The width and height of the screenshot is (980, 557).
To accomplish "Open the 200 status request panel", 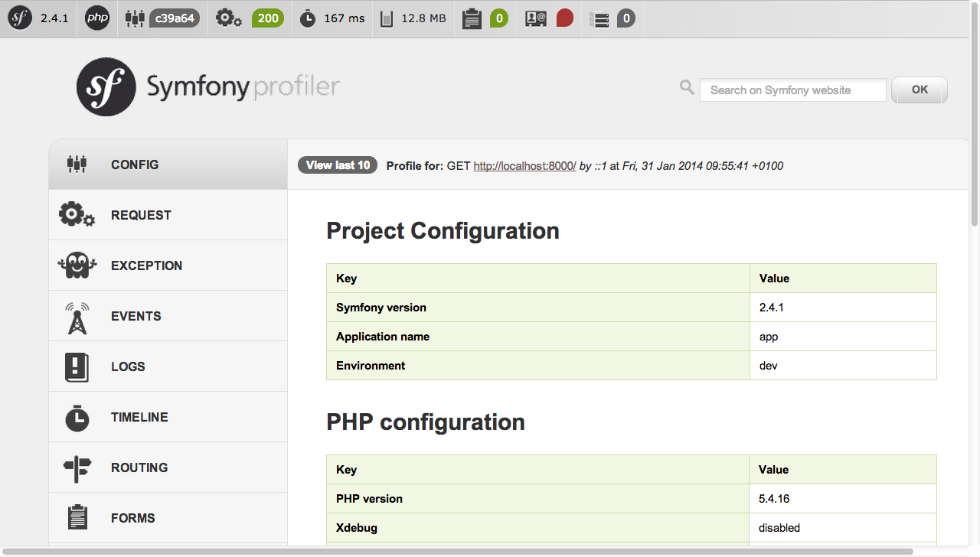I will pyautogui.click(x=267, y=18).
